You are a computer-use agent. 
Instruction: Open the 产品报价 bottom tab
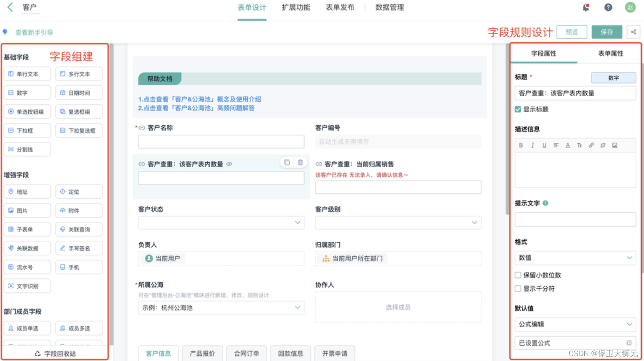pyautogui.click(x=203, y=353)
